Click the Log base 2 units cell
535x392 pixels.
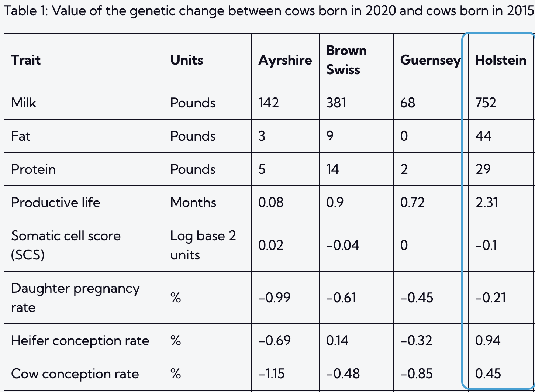pos(203,245)
